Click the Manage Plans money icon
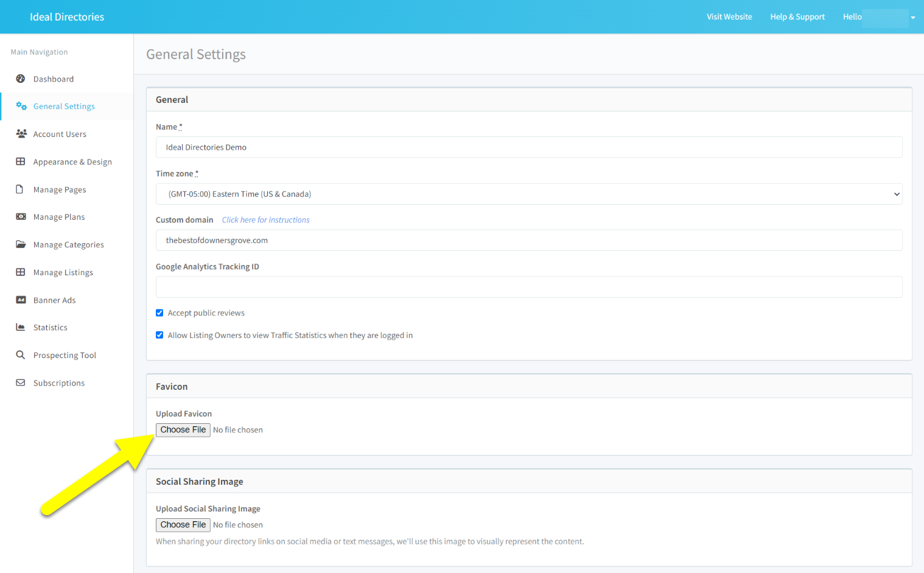The image size is (924, 573). tap(21, 217)
